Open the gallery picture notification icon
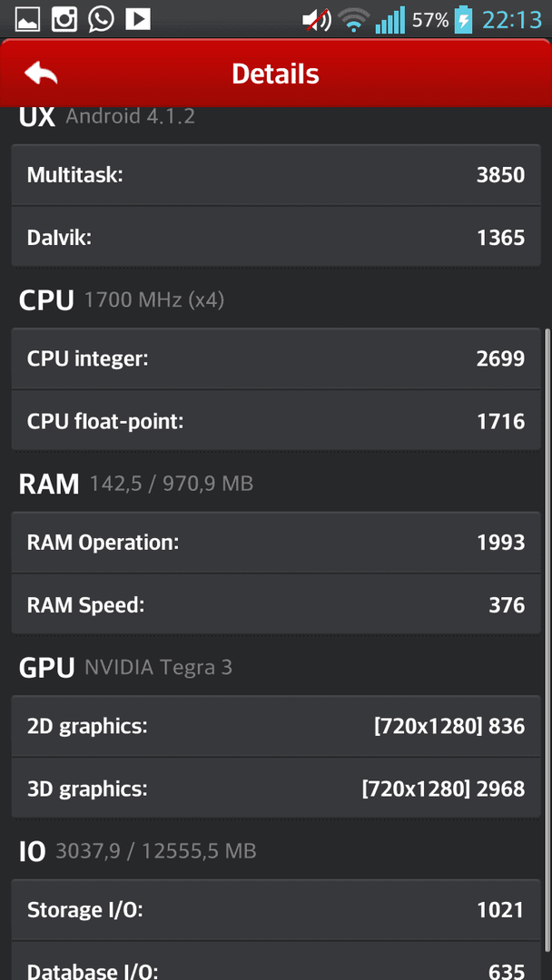The width and height of the screenshot is (552, 980). coord(27,19)
